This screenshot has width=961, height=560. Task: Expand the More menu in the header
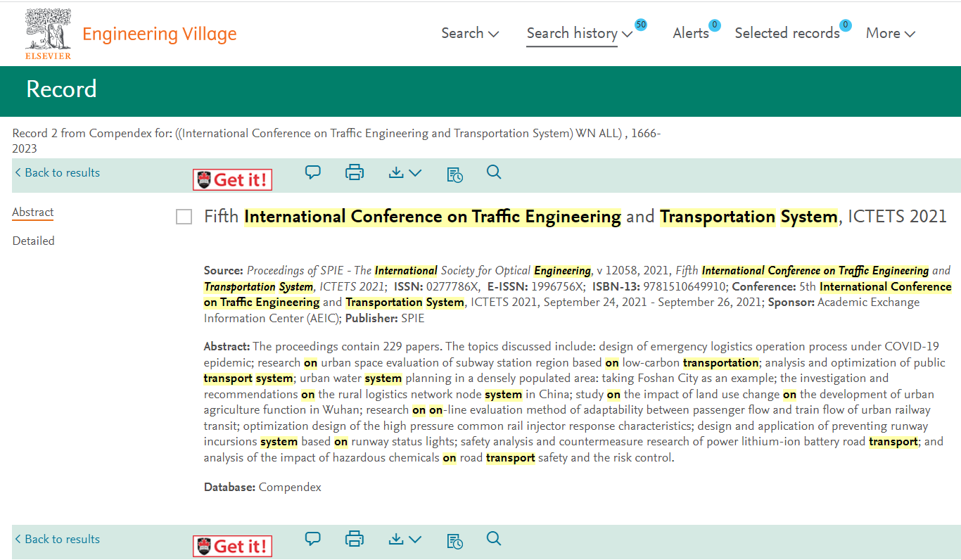pyautogui.click(x=890, y=33)
